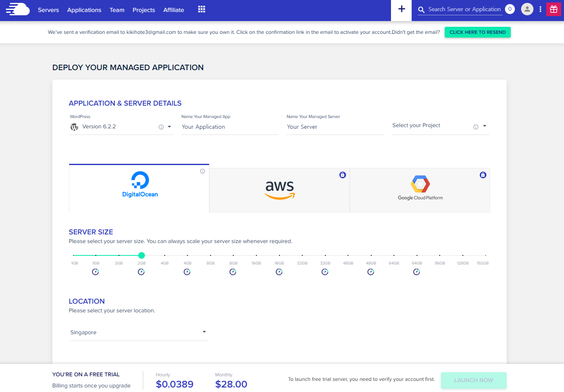The width and height of the screenshot is (564, 392).
Task: Click the lock icon on Google Cloud Platform card
Action: [x=483, y=175]
